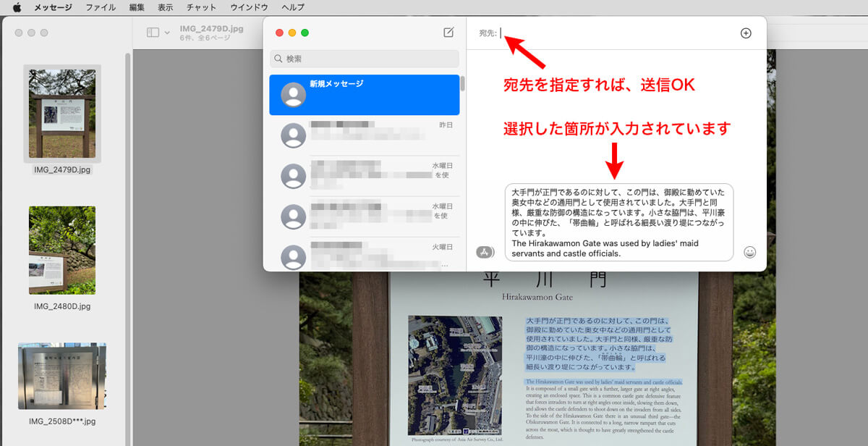Click the Messages window red close button
The image size is (868, 446).
pyautogui.click(x=279, y=33)
